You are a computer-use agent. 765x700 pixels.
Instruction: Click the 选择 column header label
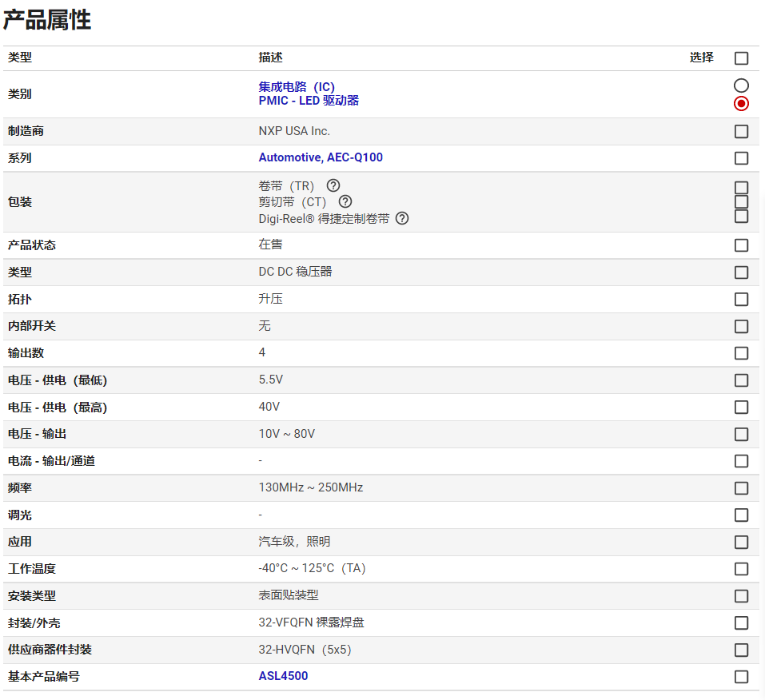point(702,58)
